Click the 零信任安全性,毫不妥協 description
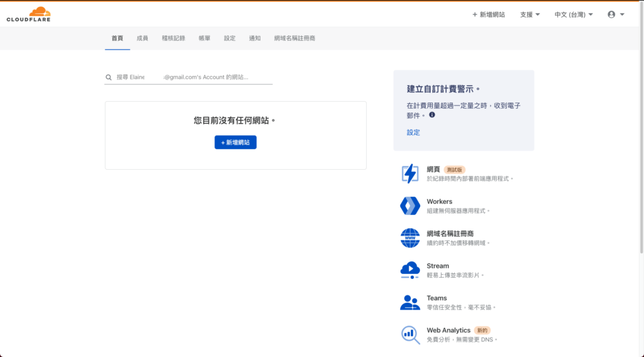Image resolution: width=644 pixels, height=357 pixels. 461,307
